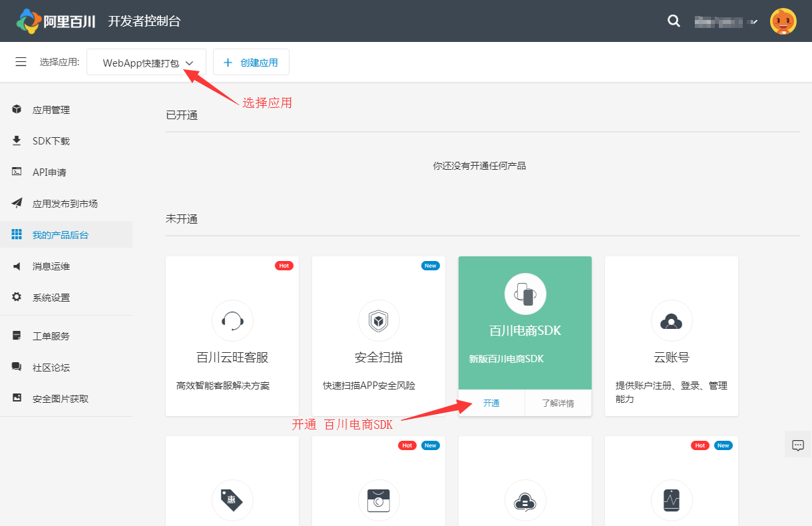Click the 百川云旺客服 headset icon
812x526 pixels.
(232, 321)
